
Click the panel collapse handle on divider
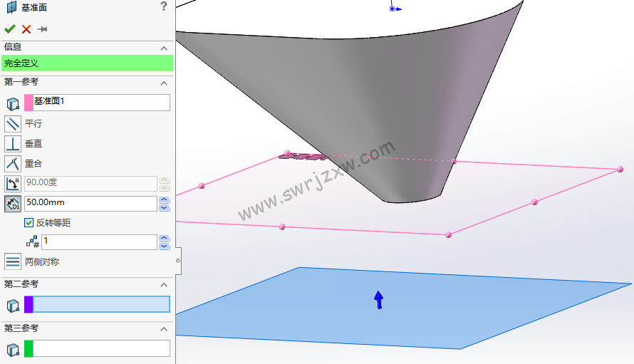[178, 261]
